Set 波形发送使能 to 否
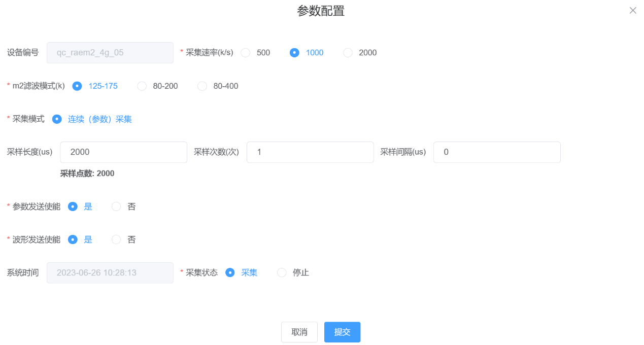Image resolution: width=644 pixels, height=345 pixels. pyautogui.click(x=123, y=239)
